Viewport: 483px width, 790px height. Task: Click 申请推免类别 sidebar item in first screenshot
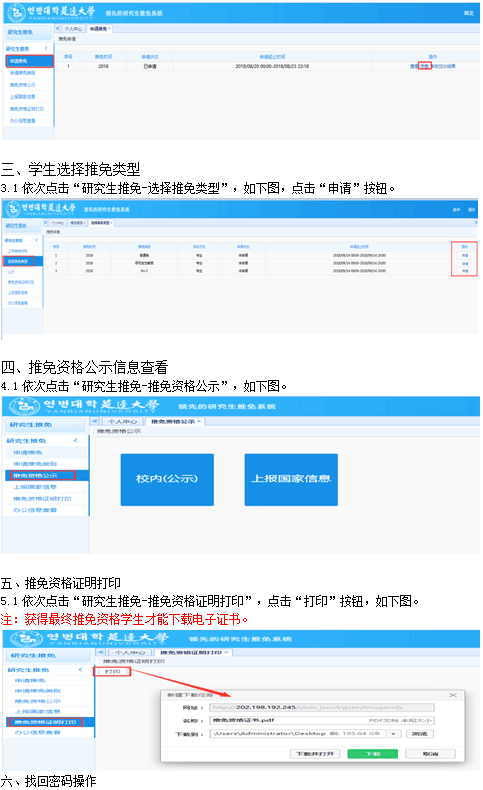(23, 73)
